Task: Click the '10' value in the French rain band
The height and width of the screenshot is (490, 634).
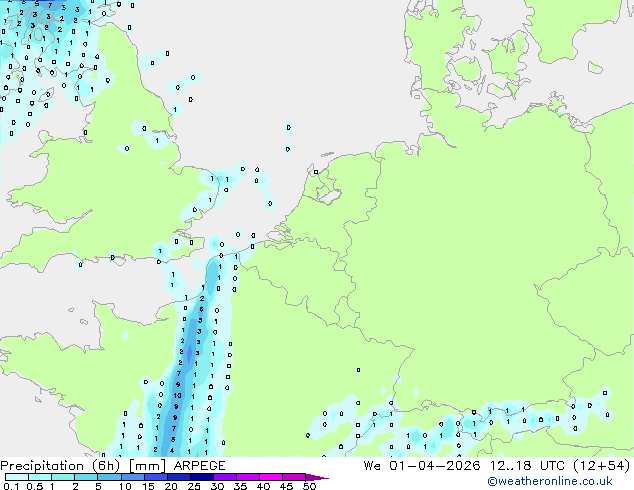Action: (x=177, y=395)
